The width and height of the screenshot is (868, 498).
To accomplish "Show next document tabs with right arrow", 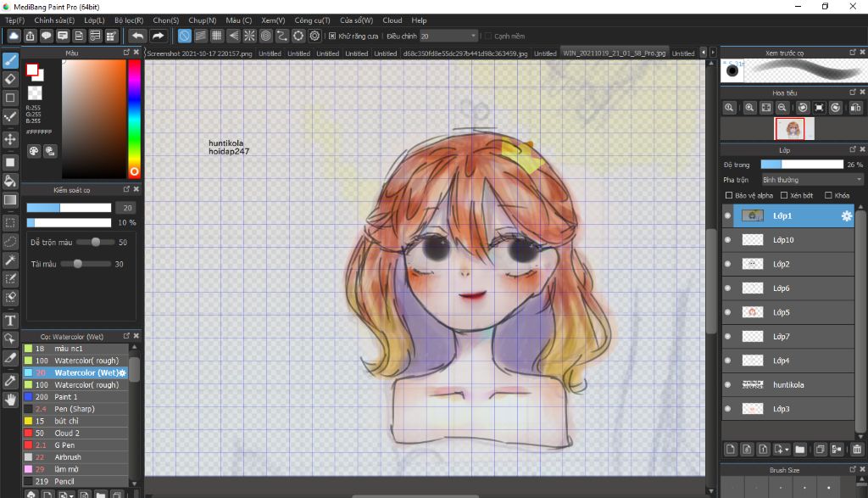I will click(x=713, y=53).
